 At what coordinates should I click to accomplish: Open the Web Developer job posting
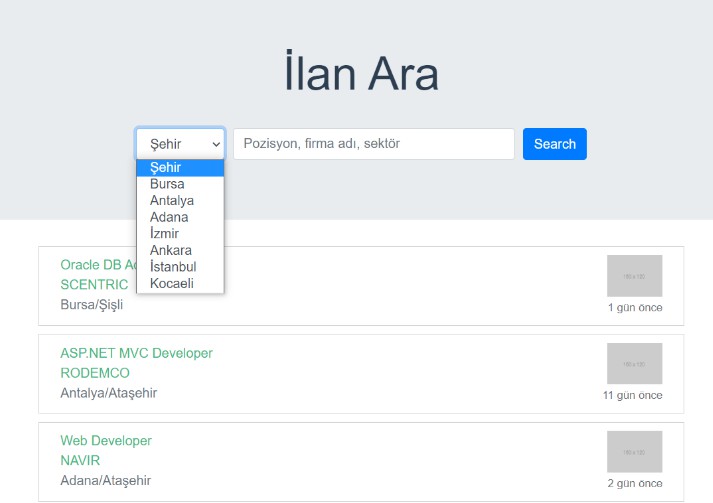pos(106,441)
